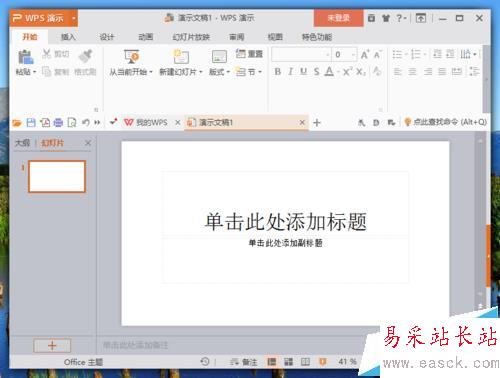Switch to the Insert ribbon tab
The width and height of the screenshot is (500, 378).
click(68, 37)
